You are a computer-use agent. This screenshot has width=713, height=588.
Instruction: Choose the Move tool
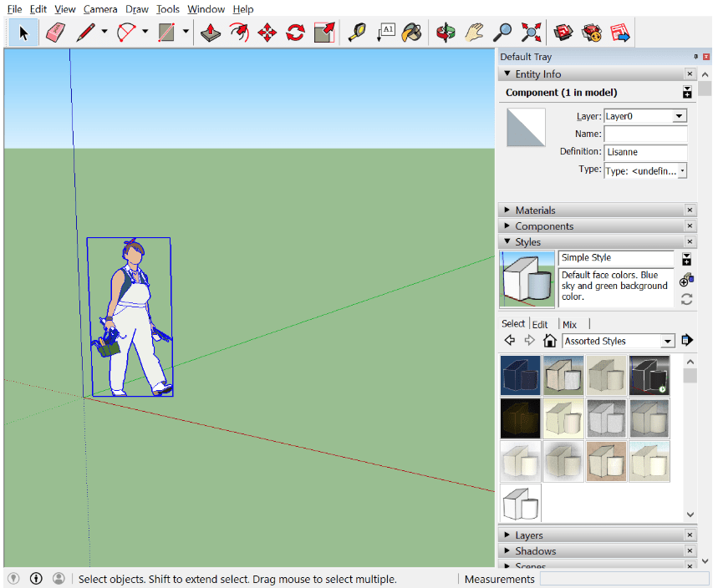(x=267, y=33)
